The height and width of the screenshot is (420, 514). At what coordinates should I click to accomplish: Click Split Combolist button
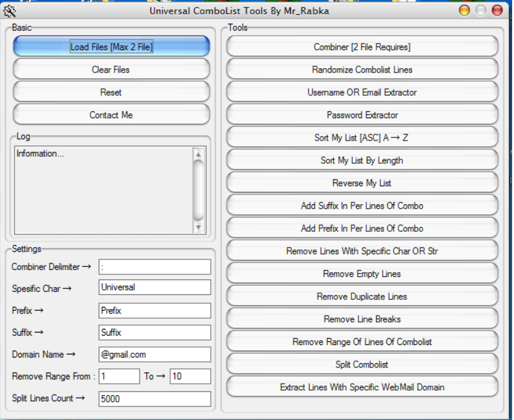362,365
